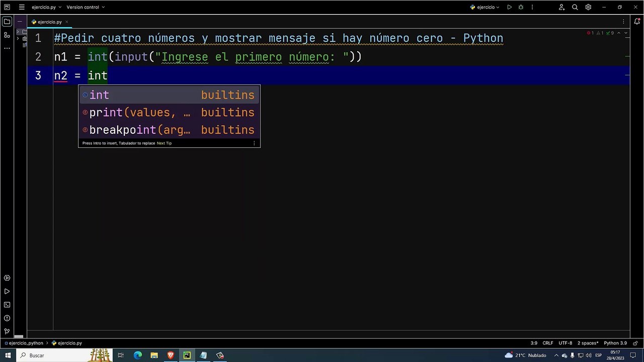Change indentation setting 2 spaces
This screenshot has width=644, height=362.
click(588, 343)
